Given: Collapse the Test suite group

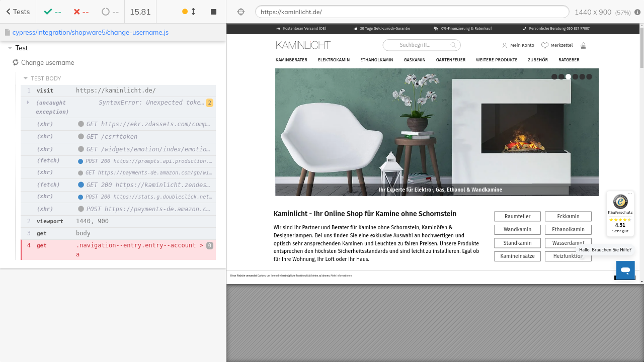Looking at the screenshot, I should (x=10, y=48).
